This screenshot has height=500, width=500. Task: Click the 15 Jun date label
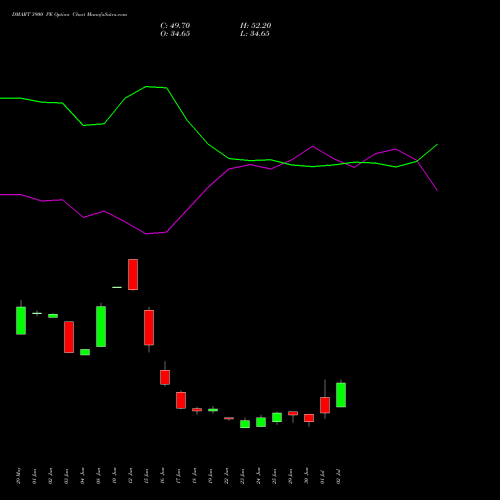pos(147,476)
